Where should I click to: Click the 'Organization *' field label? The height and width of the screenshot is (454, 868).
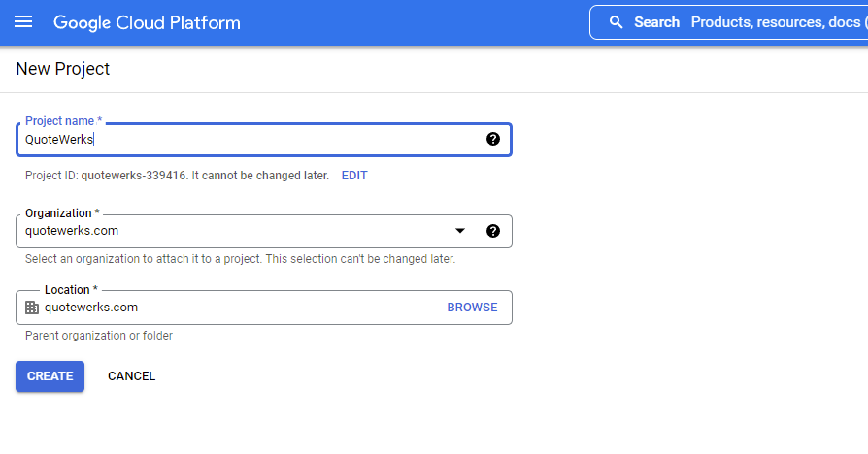[62, 213]
